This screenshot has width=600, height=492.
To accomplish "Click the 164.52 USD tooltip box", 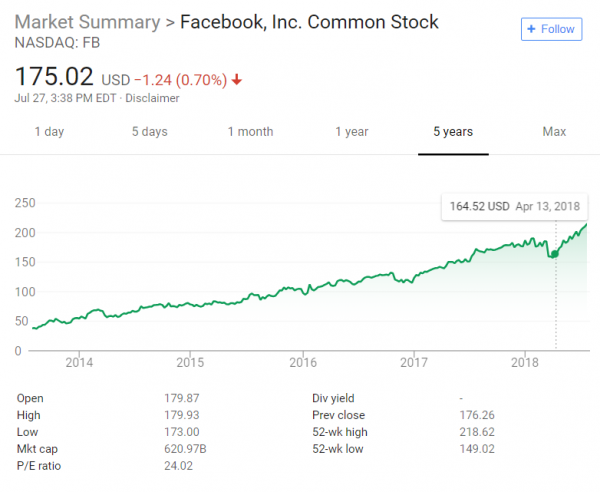I will pos(515,207).
